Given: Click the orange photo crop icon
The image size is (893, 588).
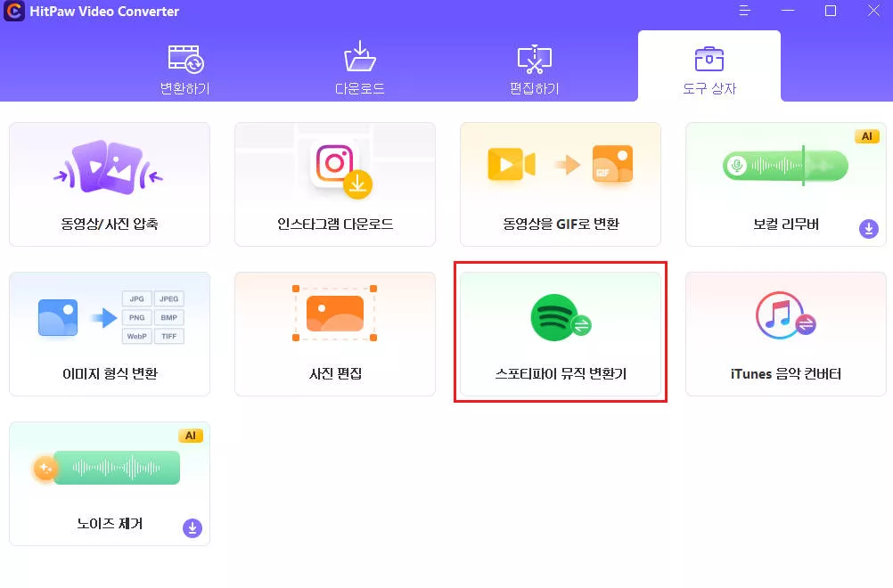Looking at the screenshot, I should pos(335,314).
